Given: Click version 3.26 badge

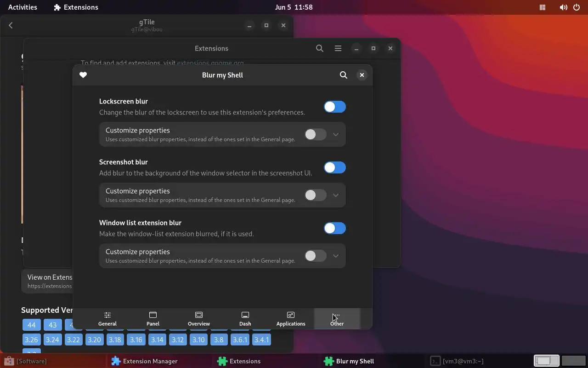Looking at the screenshot, I should [x=31, y=340].
